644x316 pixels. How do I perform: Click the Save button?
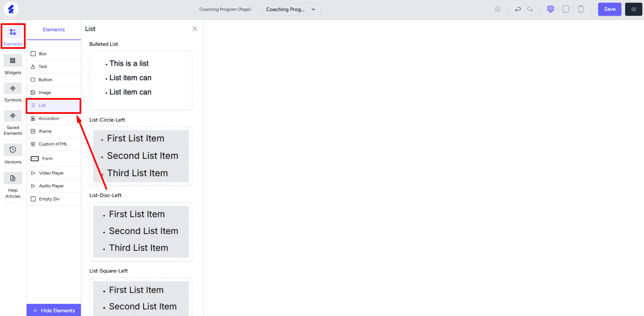pyautogui.click(x=610, y=9)
